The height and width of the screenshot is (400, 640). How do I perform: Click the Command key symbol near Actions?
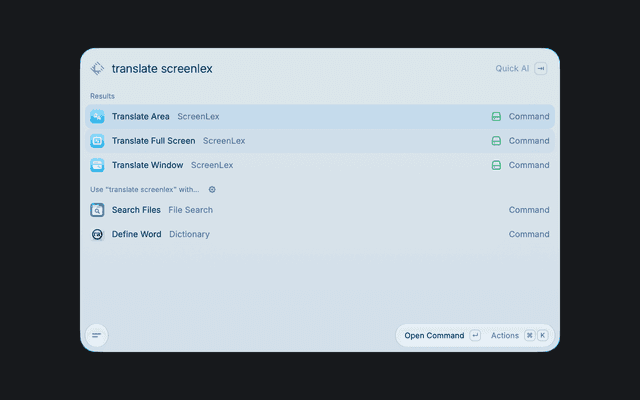[x=529, y=336]
